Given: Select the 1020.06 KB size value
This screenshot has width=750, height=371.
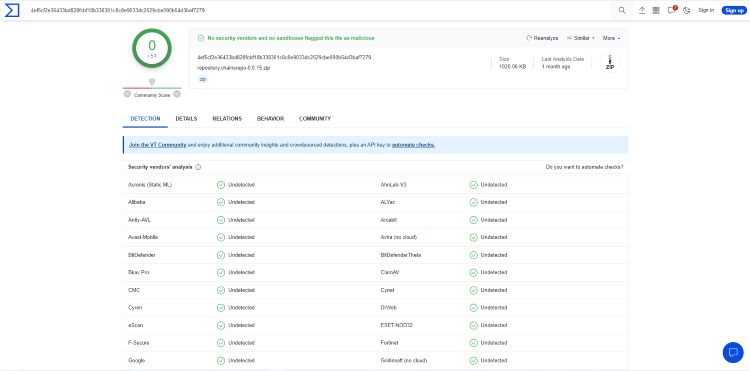Looking at the screenshot, I should pos(512,67).
